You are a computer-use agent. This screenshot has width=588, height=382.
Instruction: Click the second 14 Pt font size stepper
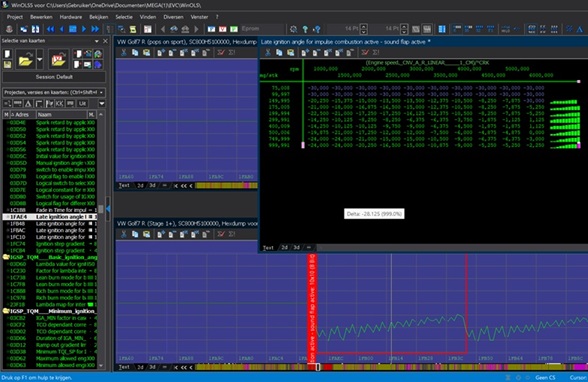pyautogui.click(x=404, y=29)
